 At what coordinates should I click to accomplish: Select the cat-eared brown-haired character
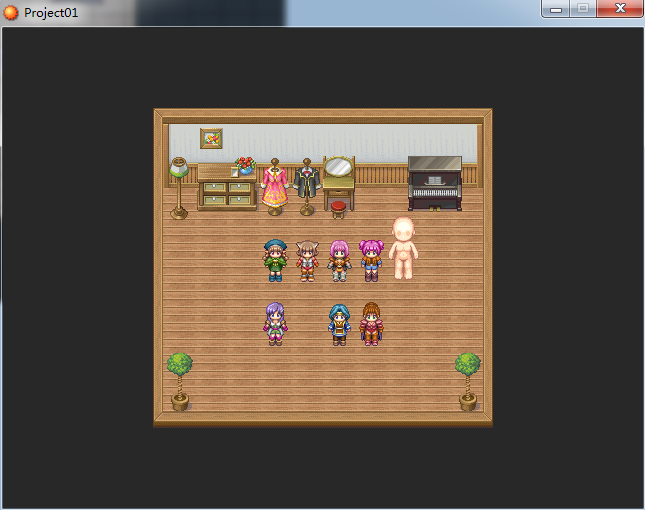coord(307,261)
